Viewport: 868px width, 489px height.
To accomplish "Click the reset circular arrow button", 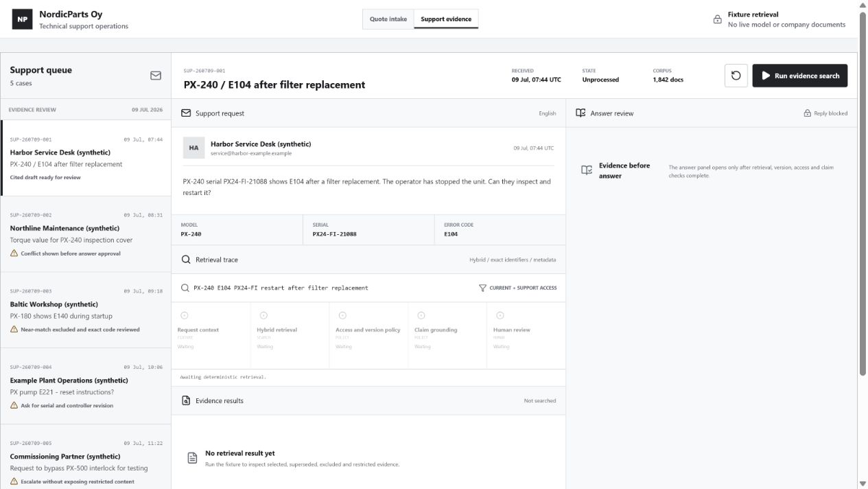I will coord(736,76).
